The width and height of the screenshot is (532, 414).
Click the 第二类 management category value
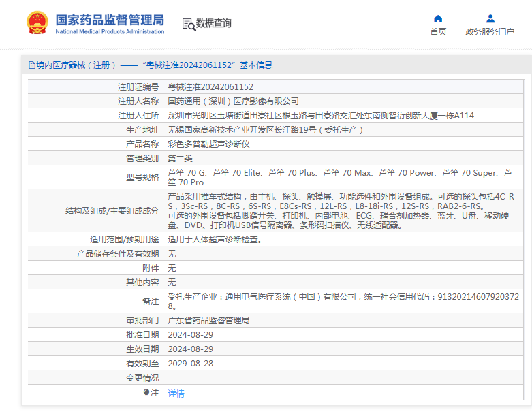(181, 159)
